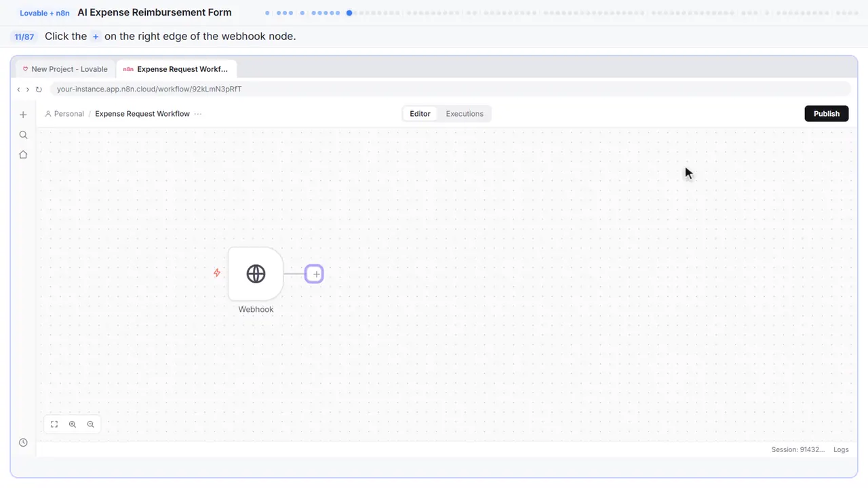Click the red lightning trigger icon
Image resolution: width=868 pixels, height=488 pixels.
(x=217, y=273)
